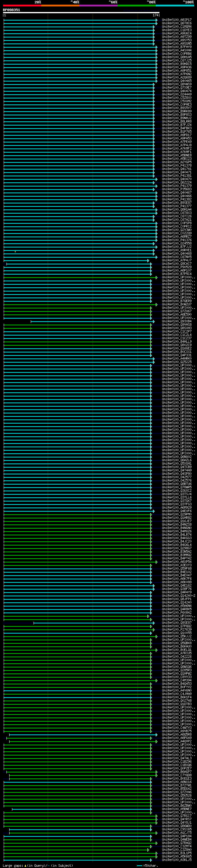The height and width of the screenshot is (868, 197).
Task: Click the UniRef100_C5XUM2 entry
Action: (x=176, y=101)
